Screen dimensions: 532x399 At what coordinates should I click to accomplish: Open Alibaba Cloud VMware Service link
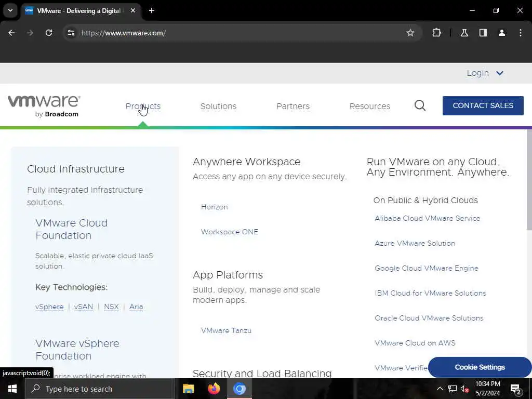(x=427, y=219)
